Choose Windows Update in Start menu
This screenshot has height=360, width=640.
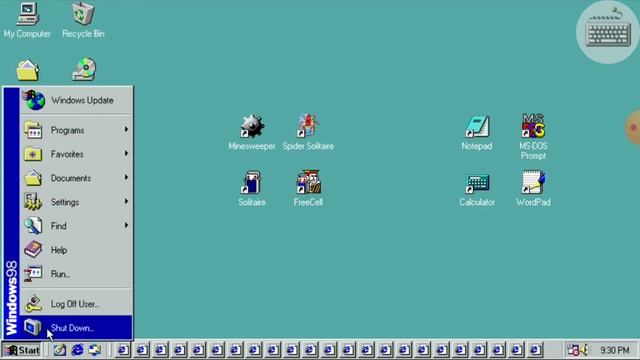click(x=76, y=100)
